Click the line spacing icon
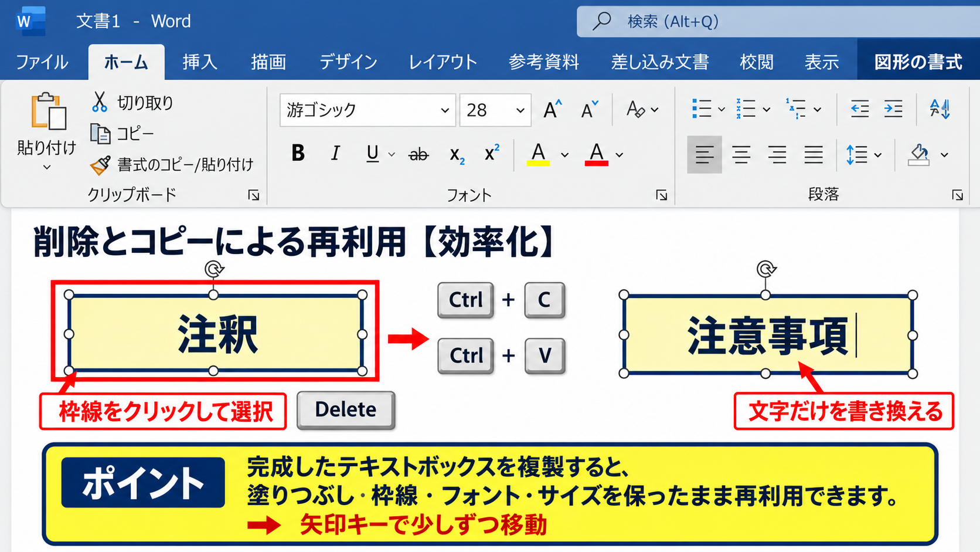Viewport: 980px width, 552px height. 857,155
